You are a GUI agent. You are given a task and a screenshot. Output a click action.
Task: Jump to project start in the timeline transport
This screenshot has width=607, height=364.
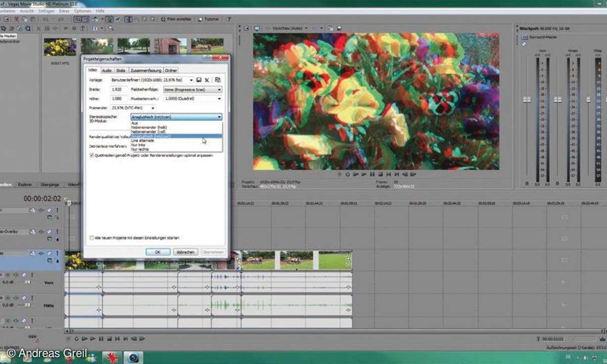point(117,339)
